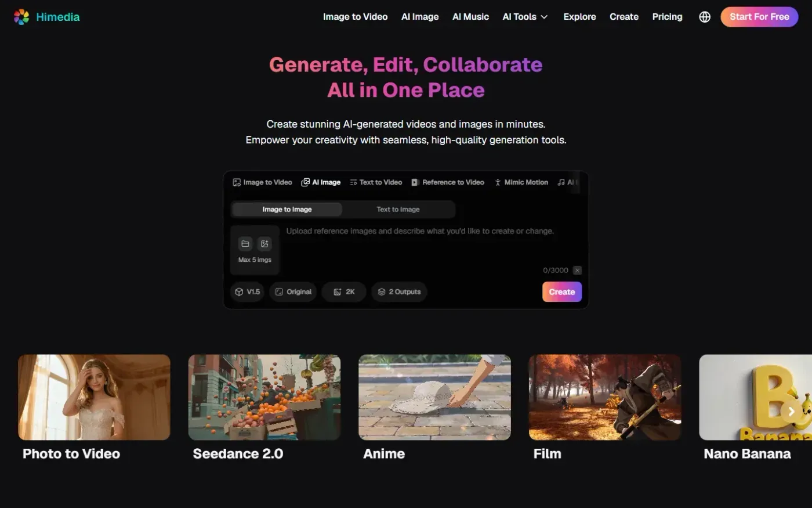Viewport: 812px width, 508px height.
Task: Open Image to Video in top navigation
Action: tap(355, 17)
